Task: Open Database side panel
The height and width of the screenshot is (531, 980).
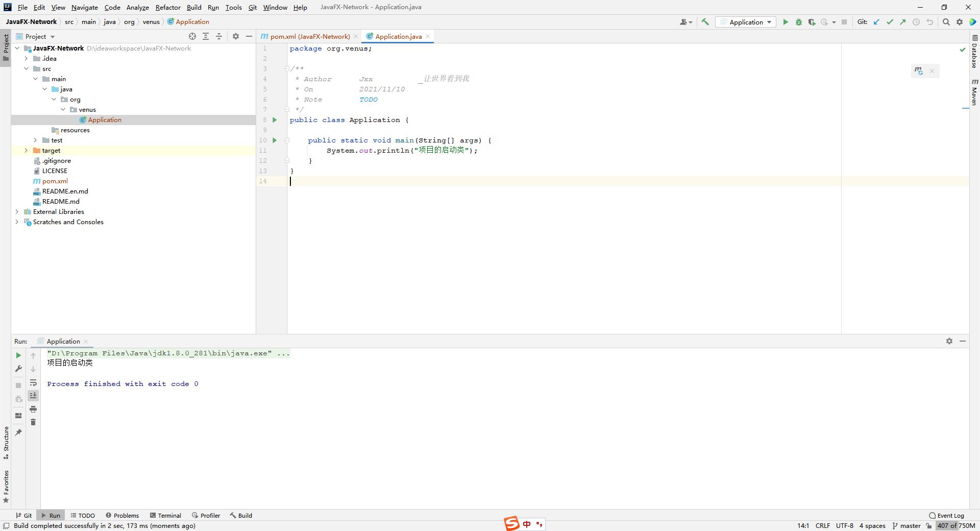Action: pyautogui.click(x=974, y=52)
